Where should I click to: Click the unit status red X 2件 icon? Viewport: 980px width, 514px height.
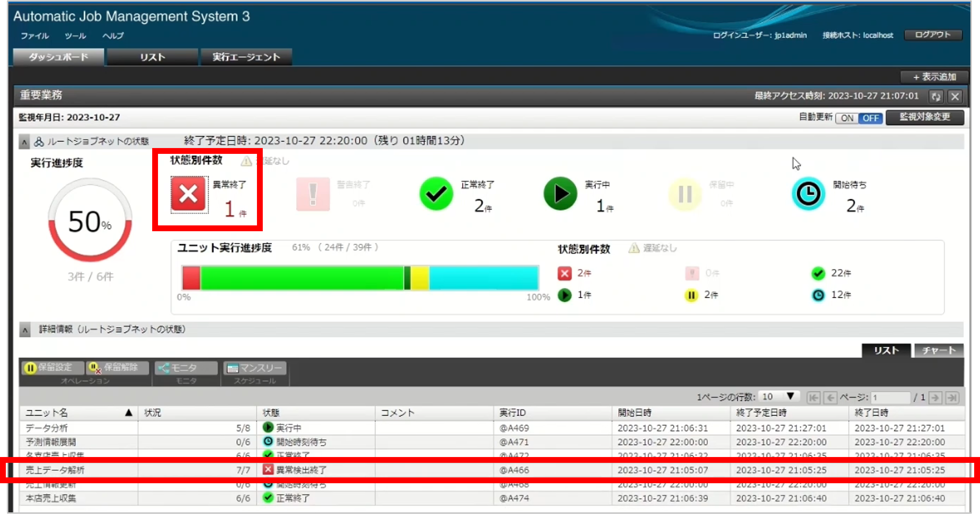[x=565, y=273]
